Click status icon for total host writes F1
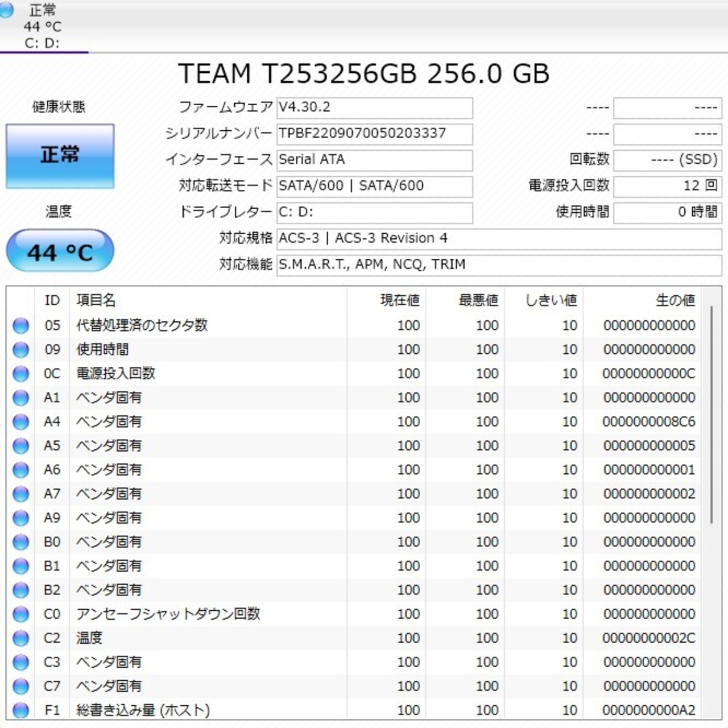Image resolution: width=728 pixels, height=728 pixels. (x=20, y=710)
